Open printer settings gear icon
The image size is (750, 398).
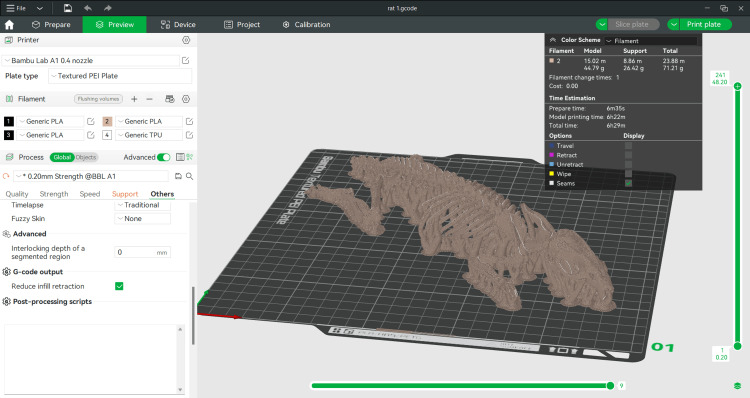coord(186,40)
